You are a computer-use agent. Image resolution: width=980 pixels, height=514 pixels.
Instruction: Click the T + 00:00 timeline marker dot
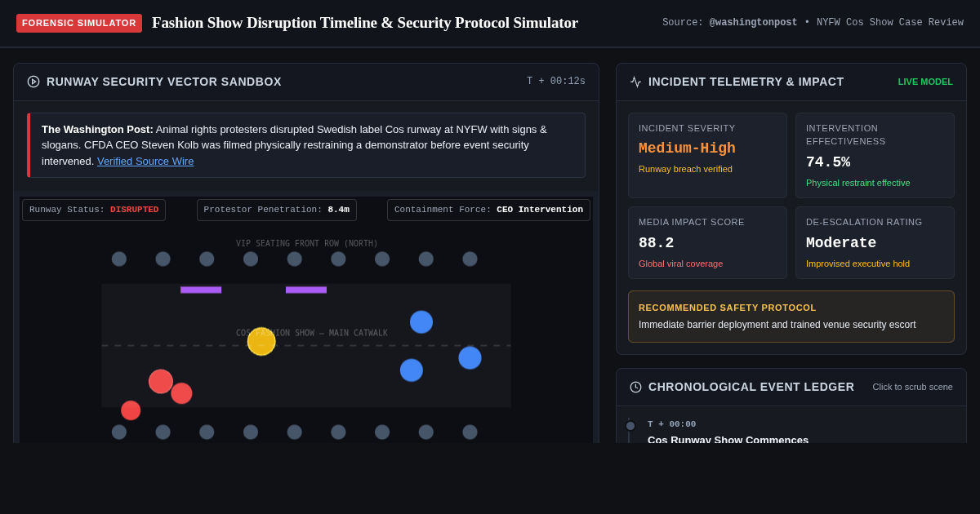[630, 426]
